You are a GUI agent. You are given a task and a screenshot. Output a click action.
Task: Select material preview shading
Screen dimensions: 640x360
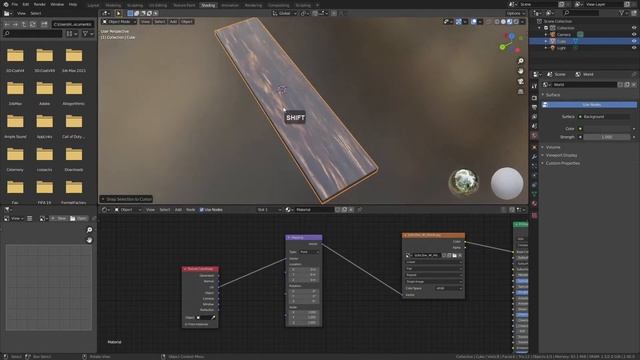(510, 22)
